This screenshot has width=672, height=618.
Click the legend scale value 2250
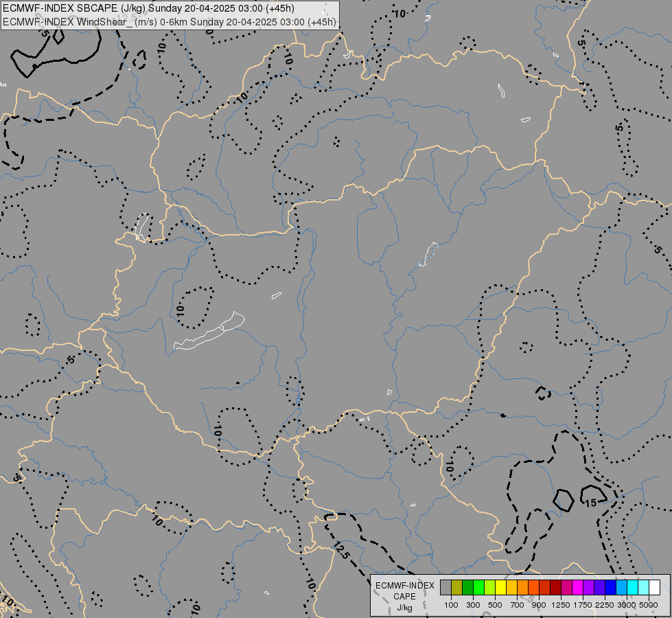click(605, 605)
